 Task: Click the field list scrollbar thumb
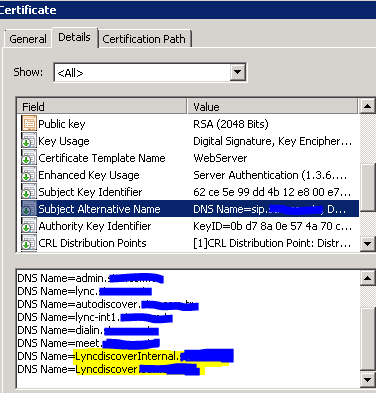click(x=367, y=188)
